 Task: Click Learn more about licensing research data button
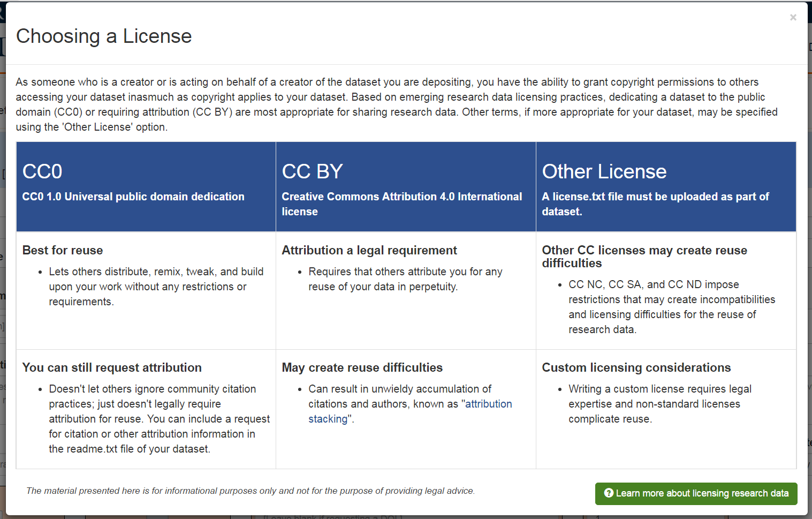tap(696, 493)
